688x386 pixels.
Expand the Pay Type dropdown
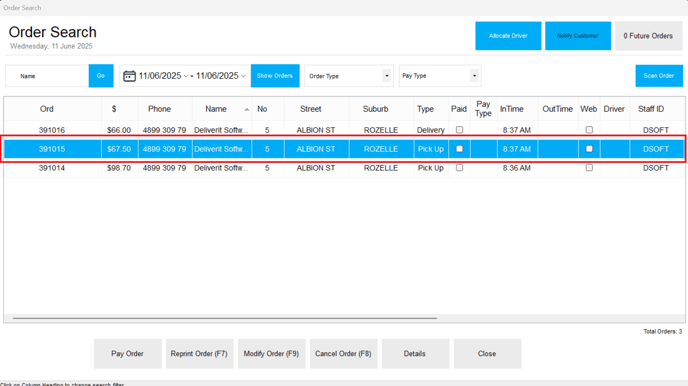(474, 76)
